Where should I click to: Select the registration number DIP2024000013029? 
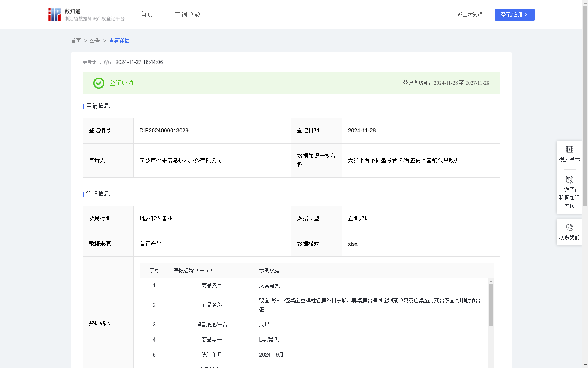click(x=164, y=131)
